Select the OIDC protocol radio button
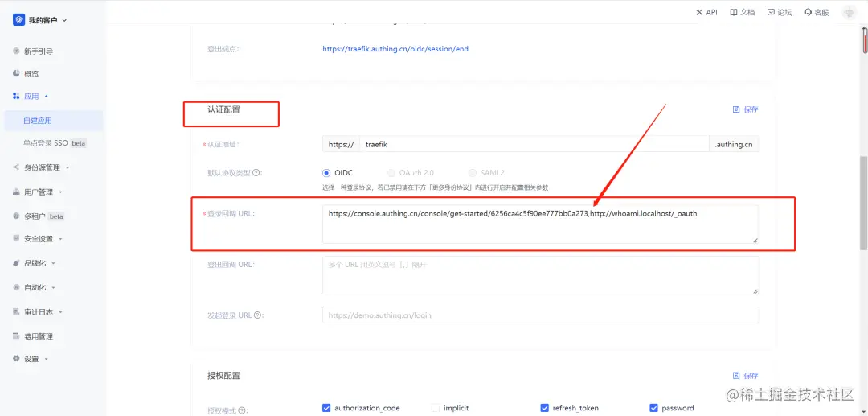Image resolution: width=868 pixels, height=416 pixels. coord(326,173)
